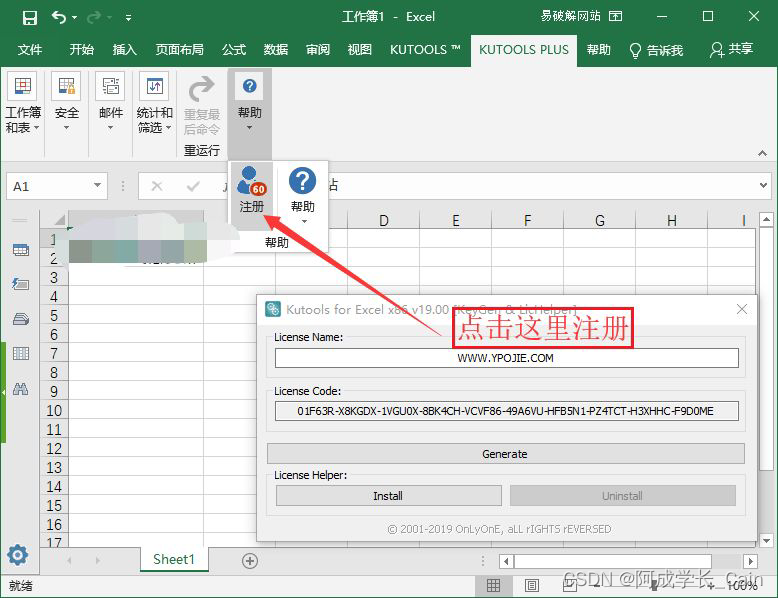Select column H header
Image resolution: width=778 pixels, height=598 pixels.
point(671,220)
